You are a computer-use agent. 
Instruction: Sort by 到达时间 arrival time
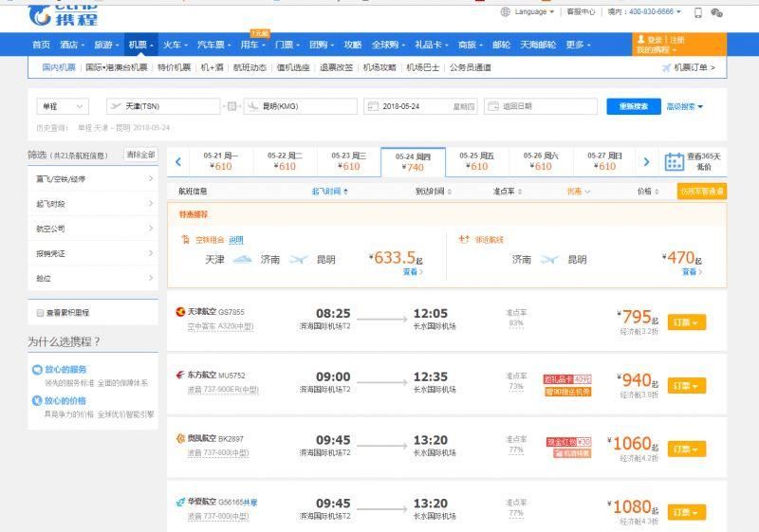pyautogui.click(x=434, y=192)
